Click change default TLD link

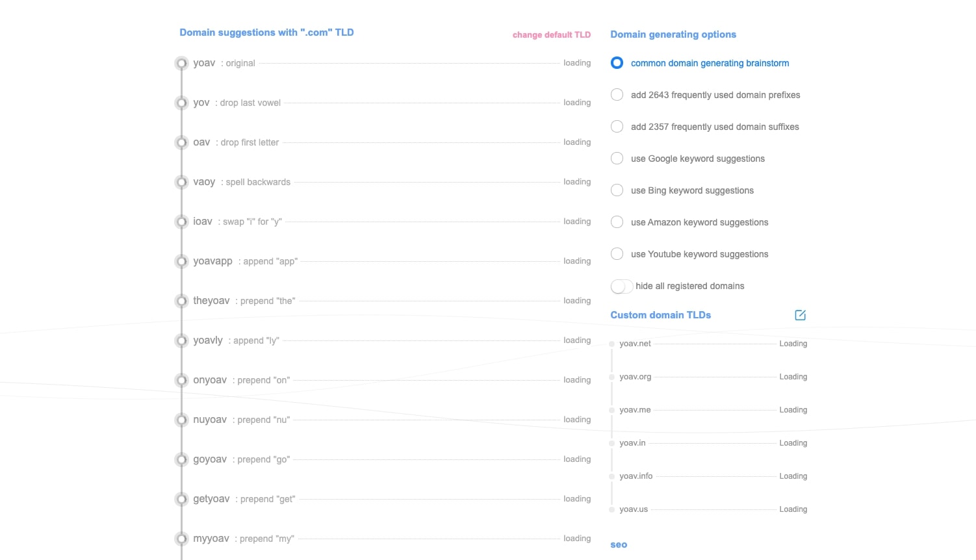pos(551,35)
